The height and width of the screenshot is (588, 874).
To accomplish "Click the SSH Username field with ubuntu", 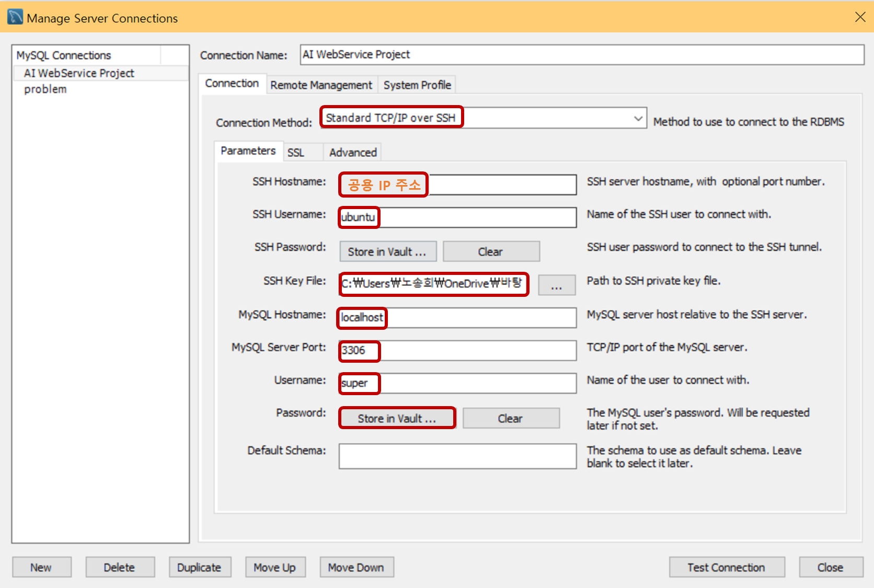I will coord(458,217).
